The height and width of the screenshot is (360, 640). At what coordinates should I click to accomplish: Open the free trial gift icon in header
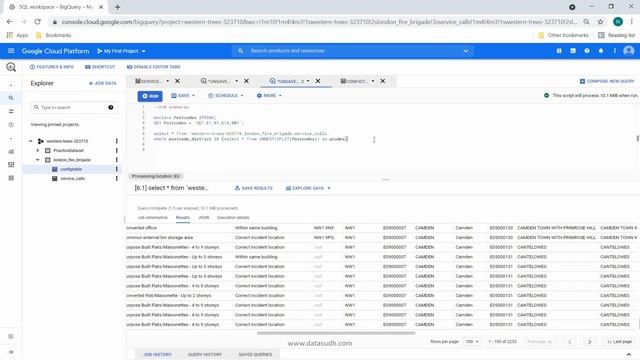(x=559, y=51)
